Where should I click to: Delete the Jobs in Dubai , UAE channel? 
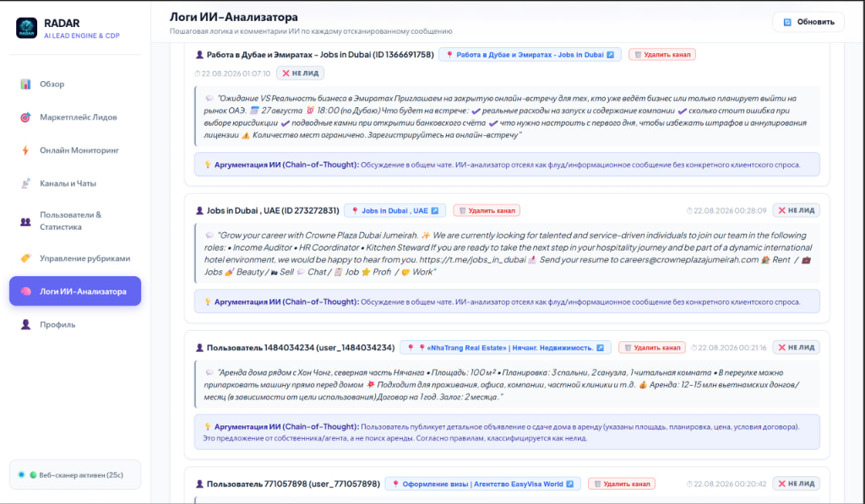(487, 211)
